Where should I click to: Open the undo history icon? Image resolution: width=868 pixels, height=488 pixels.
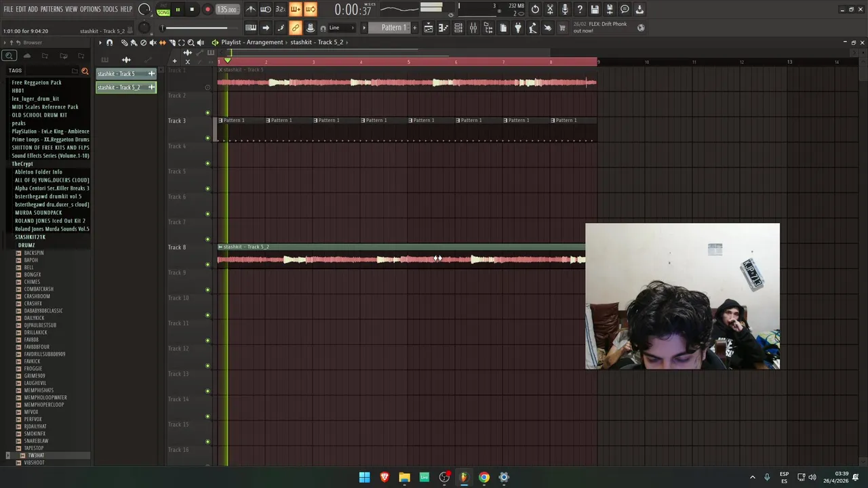point(535,9)
